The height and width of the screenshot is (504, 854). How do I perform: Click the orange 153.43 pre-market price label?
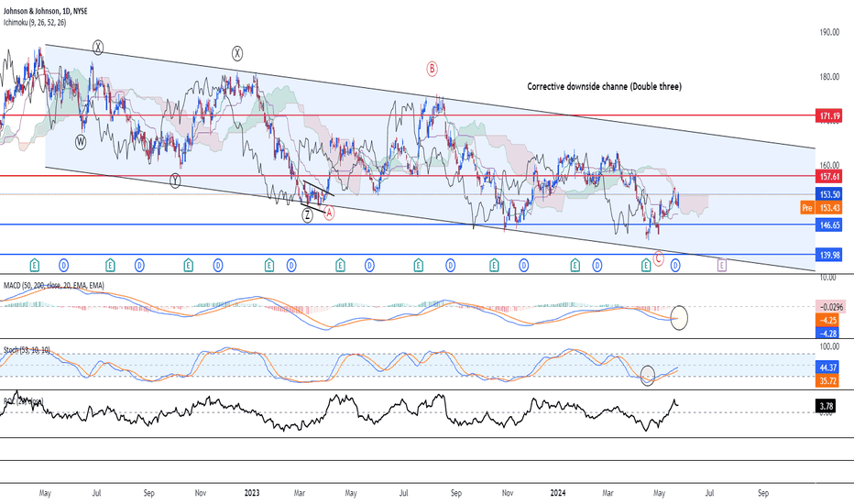[x=828, y=208]
